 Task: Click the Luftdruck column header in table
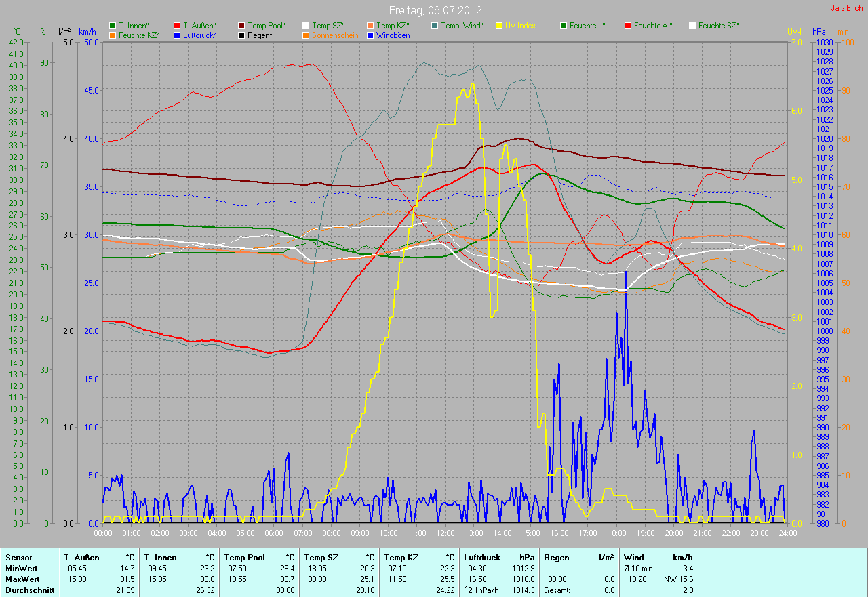[x=481, y=557]
